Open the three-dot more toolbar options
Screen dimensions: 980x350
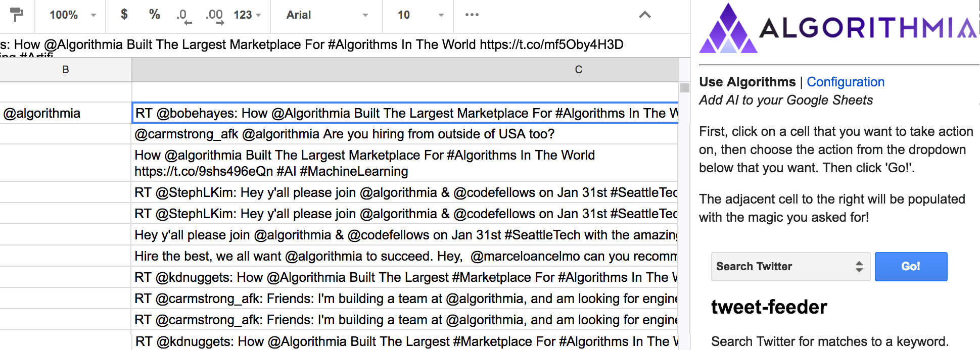pos(472,15)
